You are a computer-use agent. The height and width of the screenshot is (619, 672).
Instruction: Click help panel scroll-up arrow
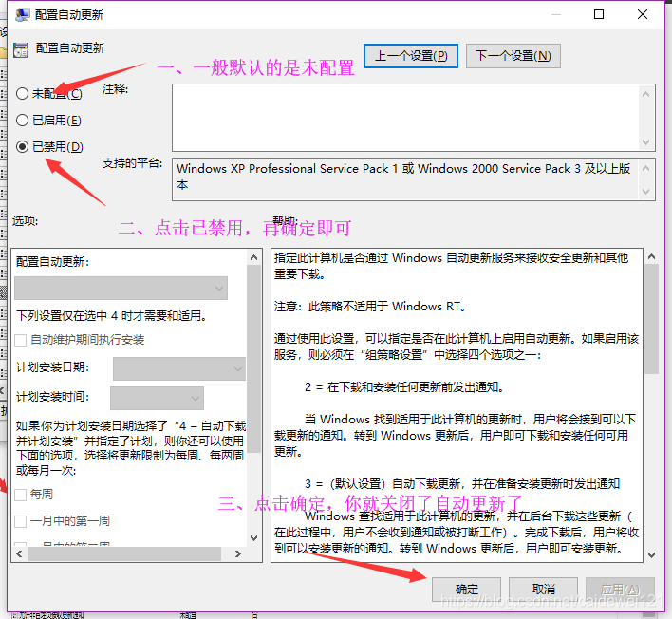pyautogui.click(x=651, y=256)
